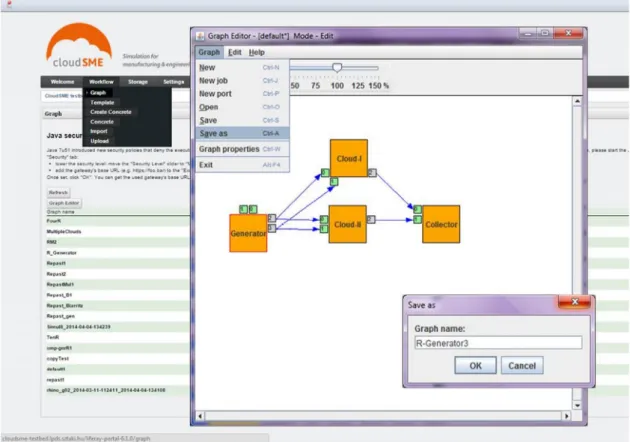This screenshot has height=442, width=630.
Task: Click Collector's lower green input port
Action: tap(417, 219)
